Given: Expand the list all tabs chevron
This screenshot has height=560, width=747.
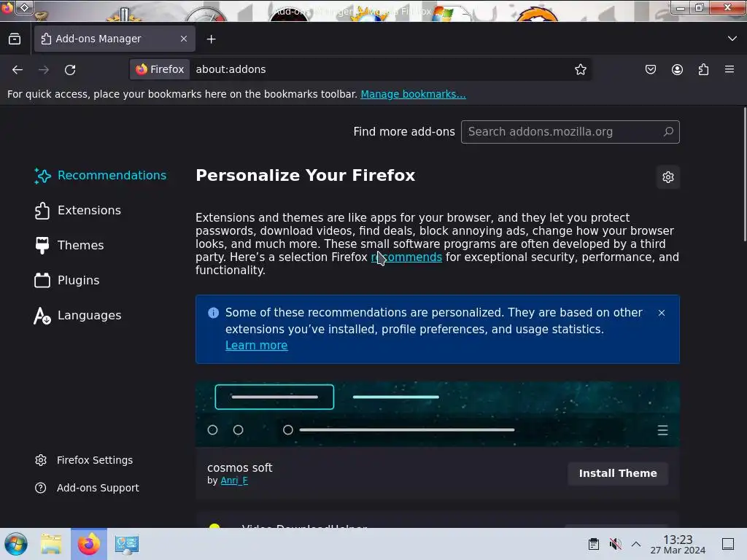Looking at the screenshot, I should pos(732,39).
